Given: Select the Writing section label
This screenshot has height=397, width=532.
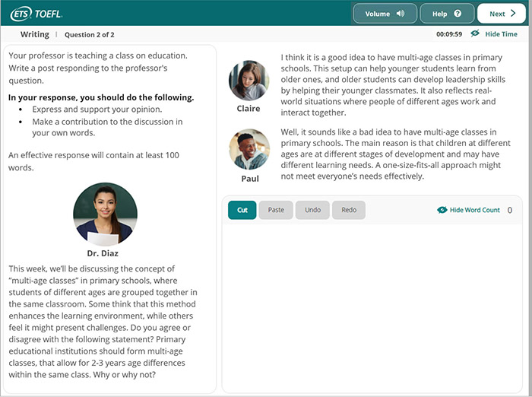Looking at the screenshot, I should [x=34, y=34].
